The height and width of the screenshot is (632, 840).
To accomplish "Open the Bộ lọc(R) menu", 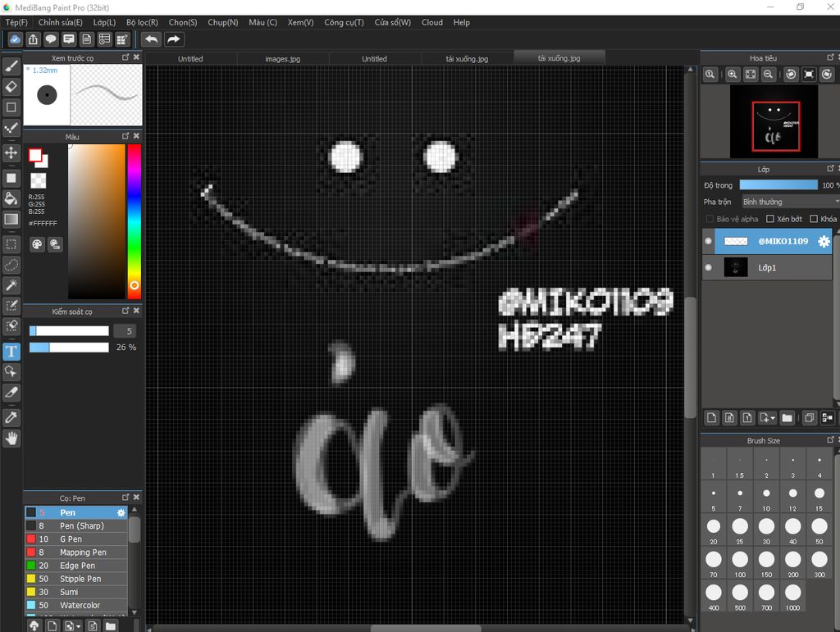I will (x=142, y=22).
